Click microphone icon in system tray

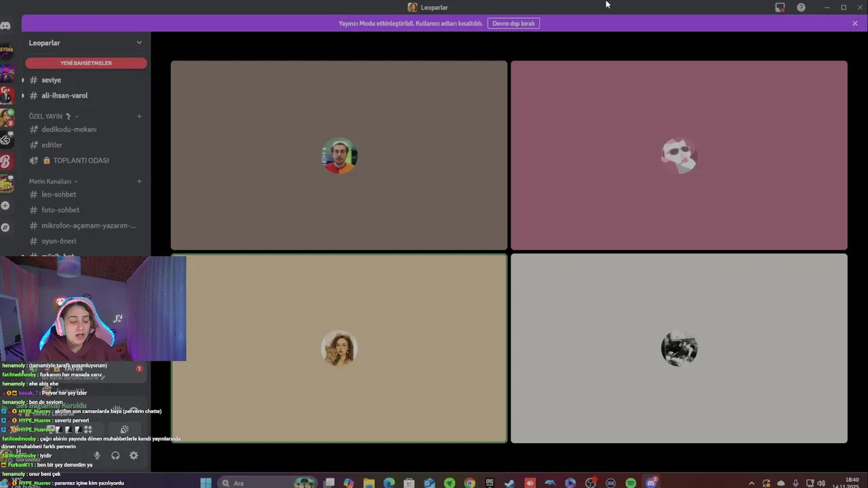coord(795,483)
